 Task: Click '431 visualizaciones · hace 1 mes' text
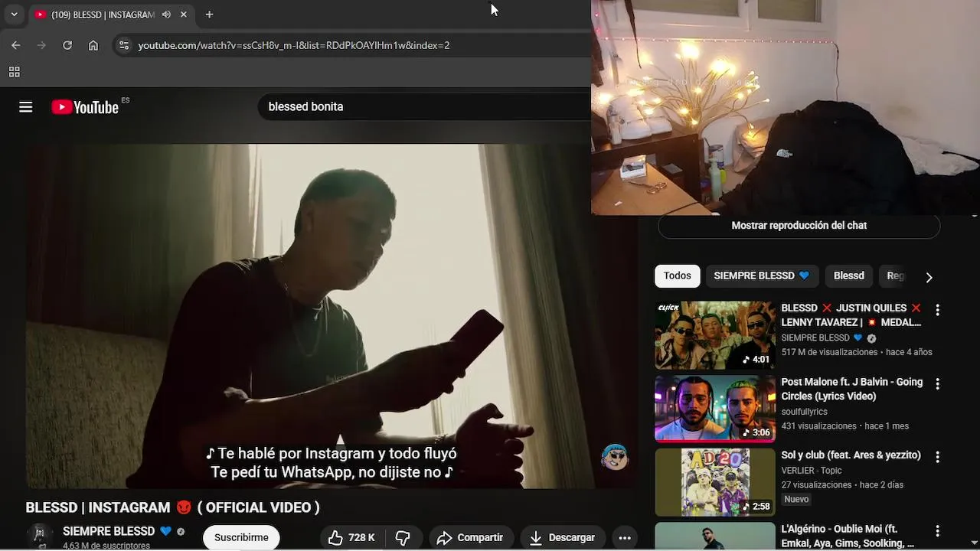point(844,426)
